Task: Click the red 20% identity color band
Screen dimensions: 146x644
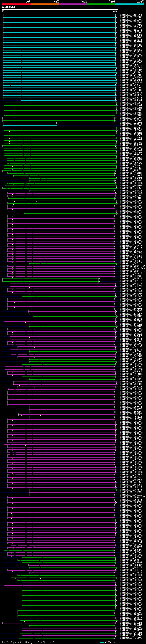Action: [16, 4]
